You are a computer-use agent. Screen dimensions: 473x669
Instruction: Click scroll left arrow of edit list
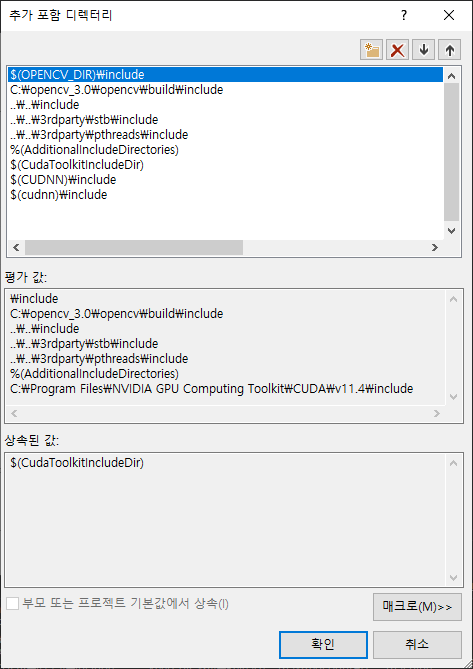[x=16, y=247]
